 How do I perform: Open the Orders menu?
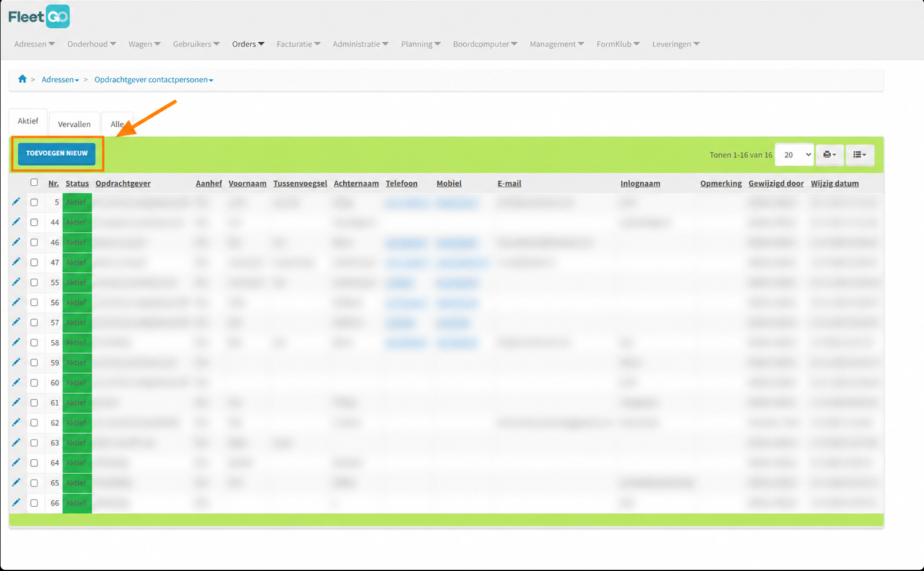click(x=248, y=44)
